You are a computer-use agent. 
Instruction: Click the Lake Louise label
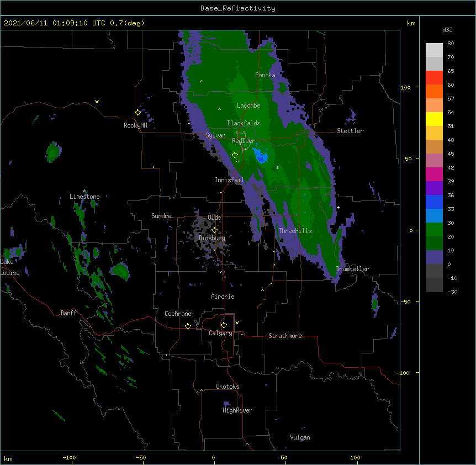(x=10, y=267)
